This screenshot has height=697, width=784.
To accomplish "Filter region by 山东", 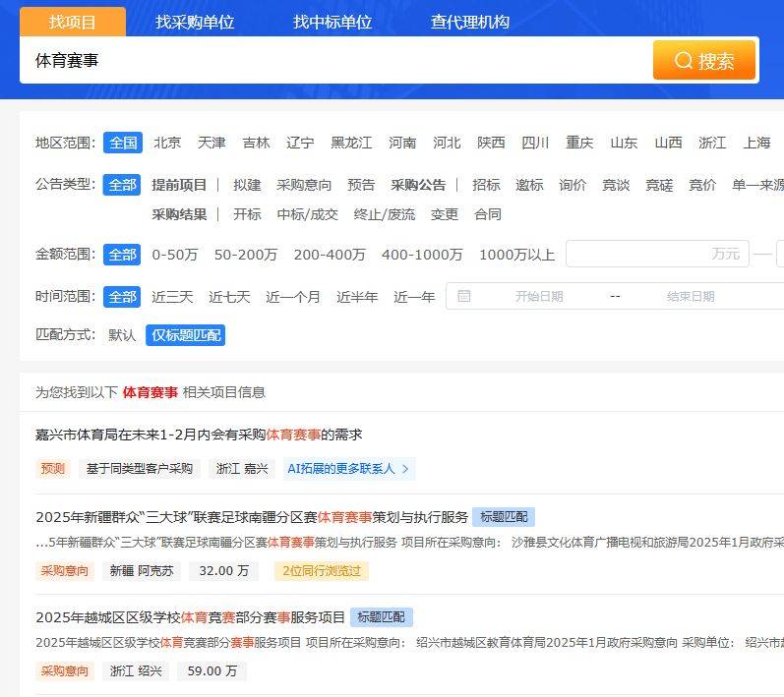I will tap(624, 143).
